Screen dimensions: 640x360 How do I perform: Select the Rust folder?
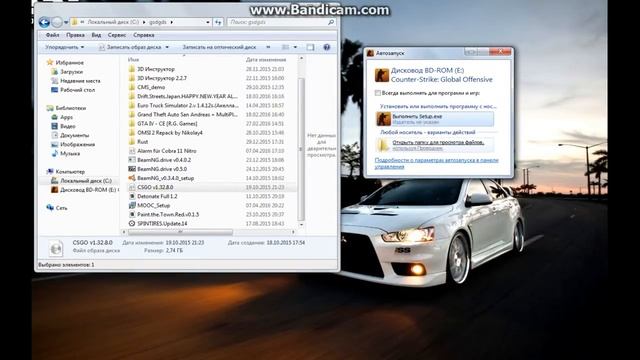(x=142, y=142)
